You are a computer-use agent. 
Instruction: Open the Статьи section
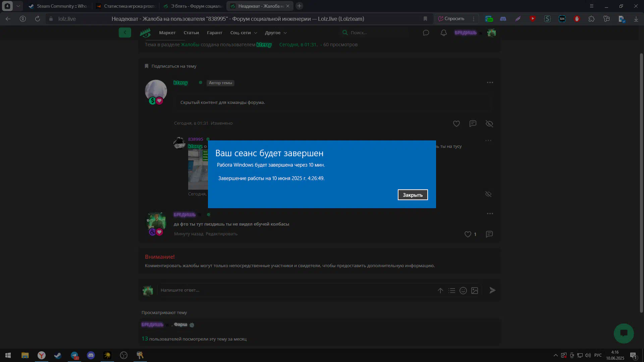(191, 33)
